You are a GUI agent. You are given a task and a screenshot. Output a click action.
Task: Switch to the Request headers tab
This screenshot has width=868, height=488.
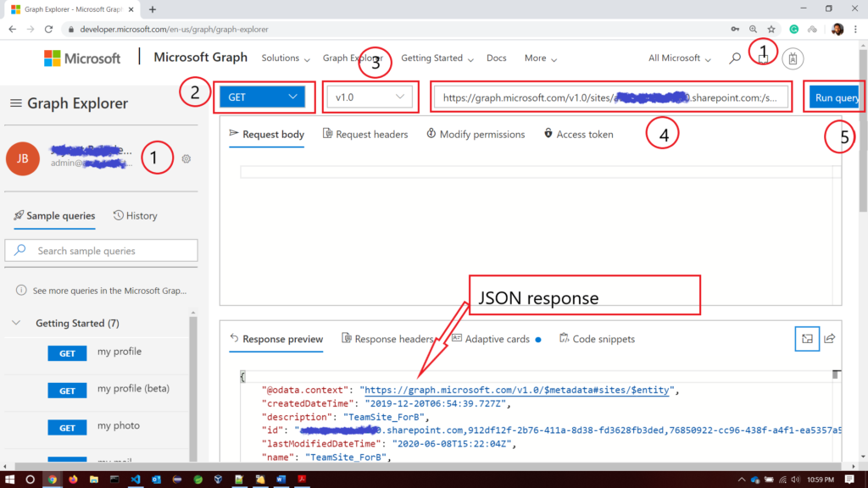tap(365, 135)
